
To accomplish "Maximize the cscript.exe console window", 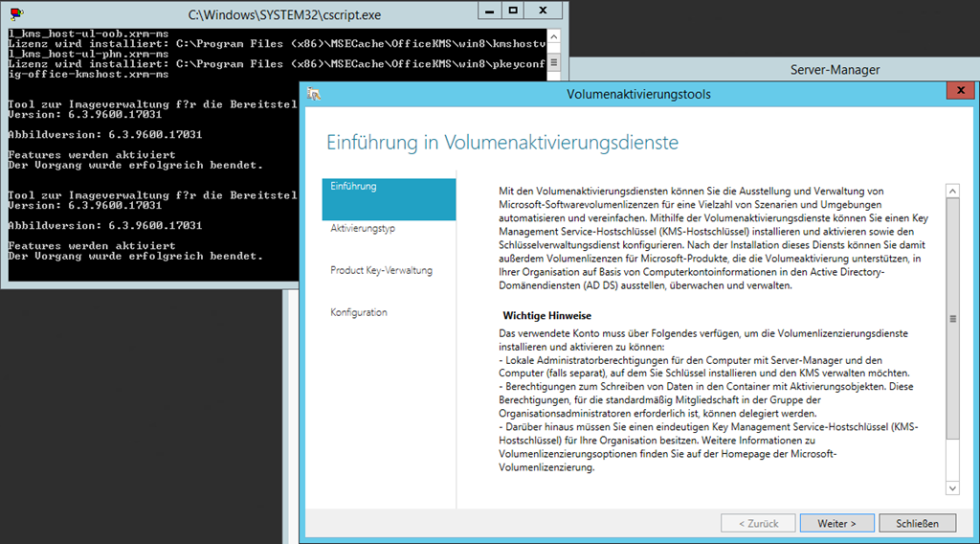I will pos(512,10).
